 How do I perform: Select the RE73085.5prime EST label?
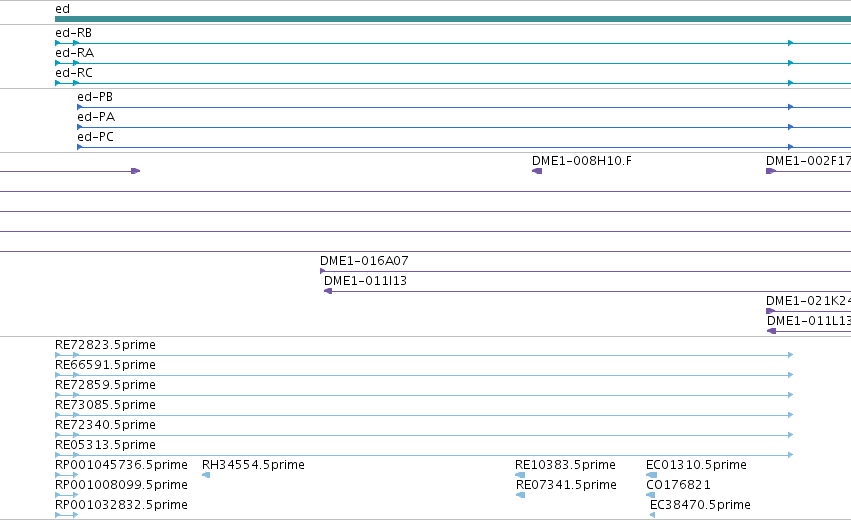tap(105, 405)
